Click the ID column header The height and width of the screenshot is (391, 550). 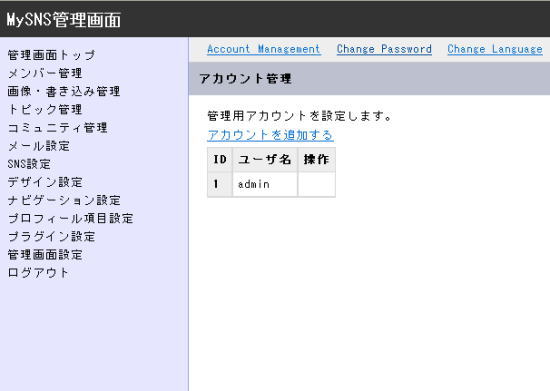tap(220, 160)
